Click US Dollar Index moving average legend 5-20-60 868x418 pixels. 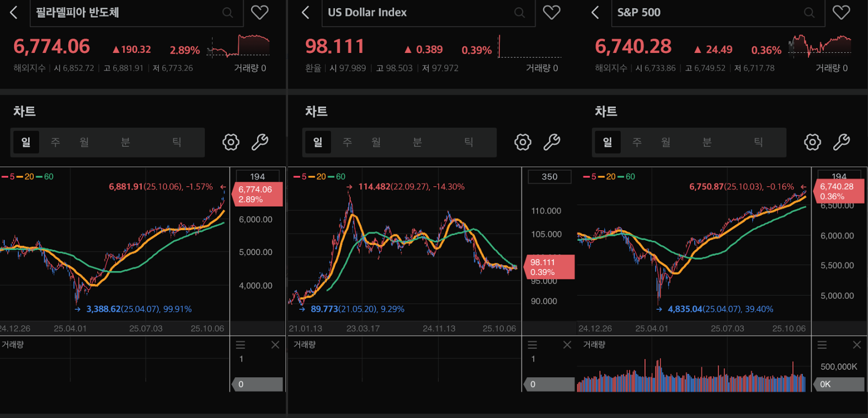[319, 177]
